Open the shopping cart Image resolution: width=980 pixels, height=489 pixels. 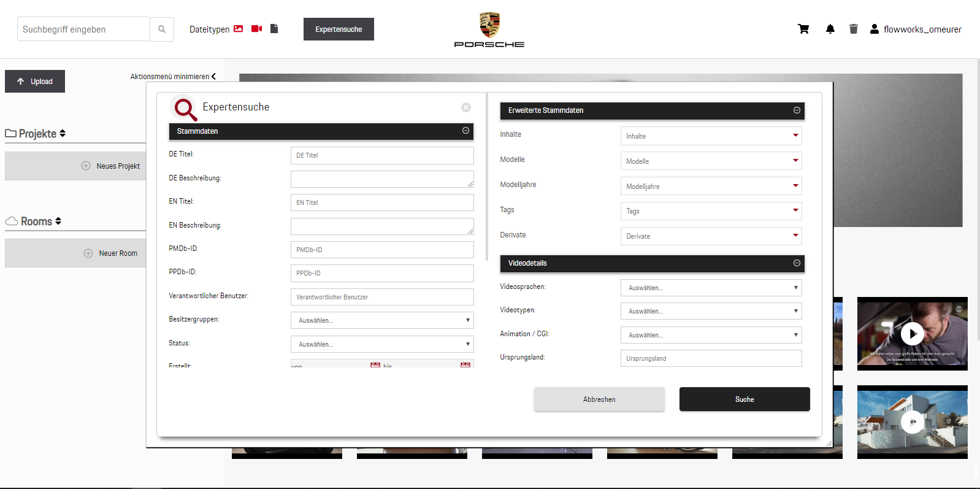803,29
